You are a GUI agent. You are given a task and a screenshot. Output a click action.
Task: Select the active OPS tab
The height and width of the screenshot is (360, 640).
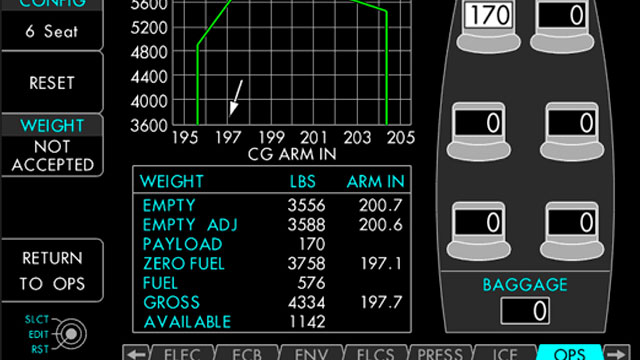(x=570, y=353)
